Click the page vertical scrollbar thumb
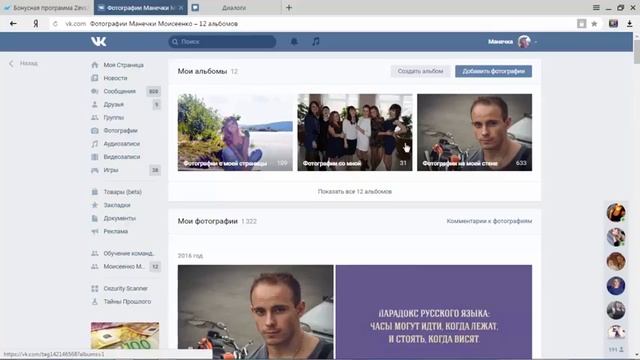This screenshot has width=640, height=360. coord(637,51)
